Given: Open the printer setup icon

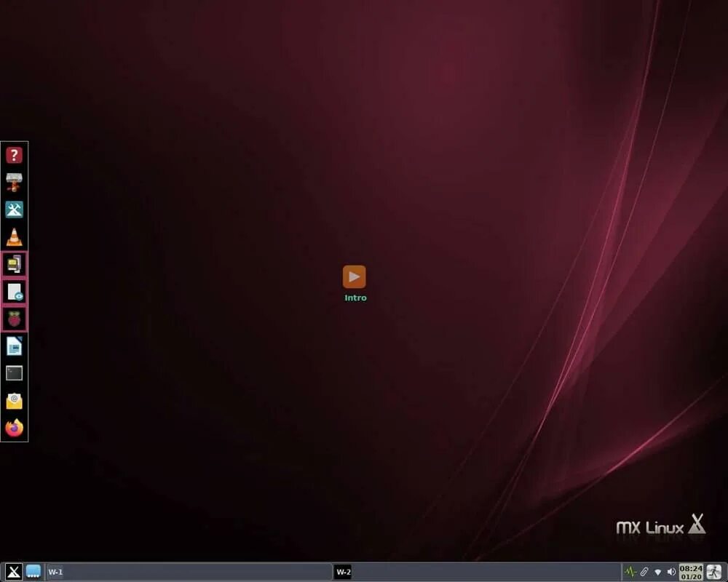Looking at the screenshot, I should coord(13,182).
